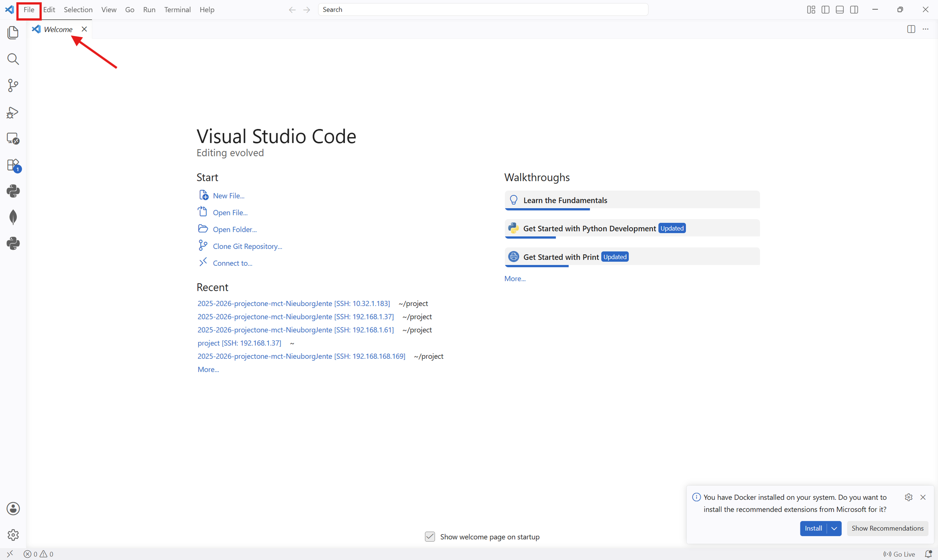938x560 pixels.
Task: Click Open Folder... link
Action: (x=235, y=229)
